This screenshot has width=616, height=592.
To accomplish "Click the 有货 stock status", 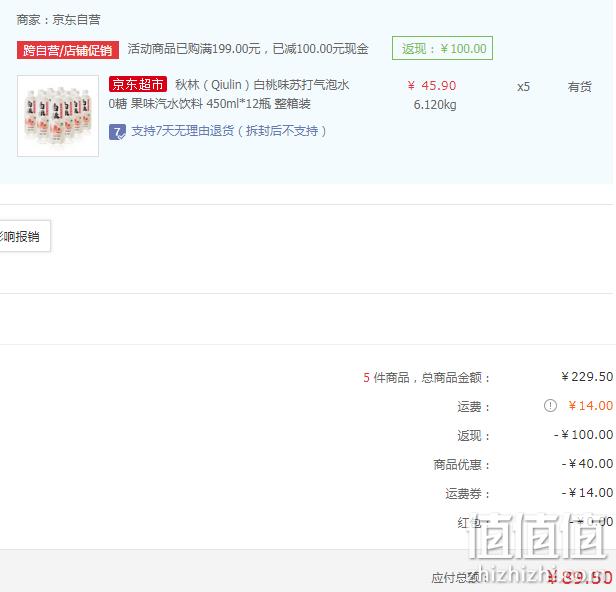I will [579, 87].
